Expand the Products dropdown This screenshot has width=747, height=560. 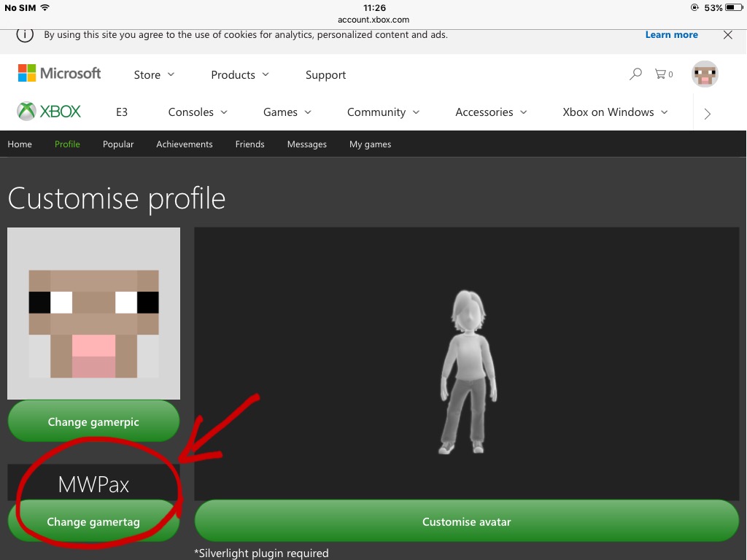point(240,75)
